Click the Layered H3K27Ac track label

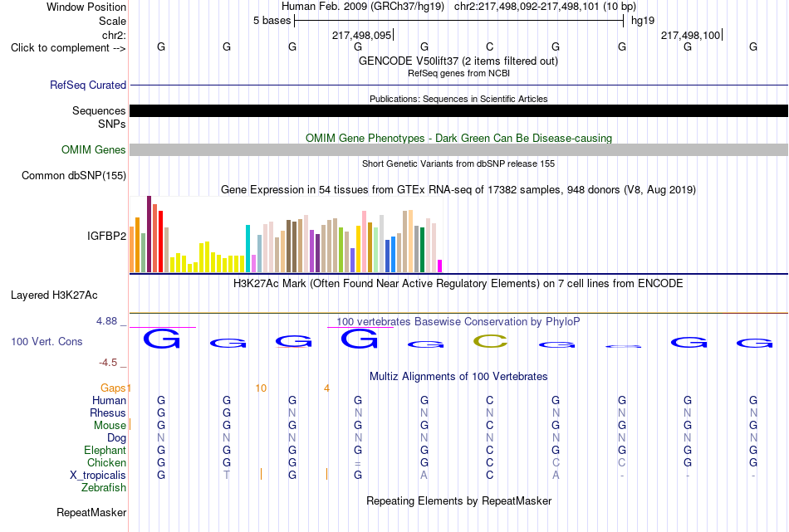click(x=54, y=295)
